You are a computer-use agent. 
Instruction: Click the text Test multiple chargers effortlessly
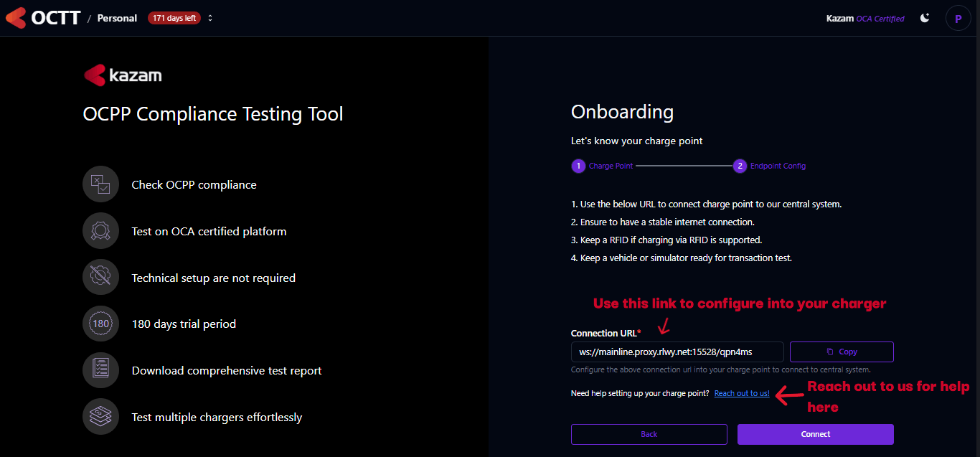(217, 417)
